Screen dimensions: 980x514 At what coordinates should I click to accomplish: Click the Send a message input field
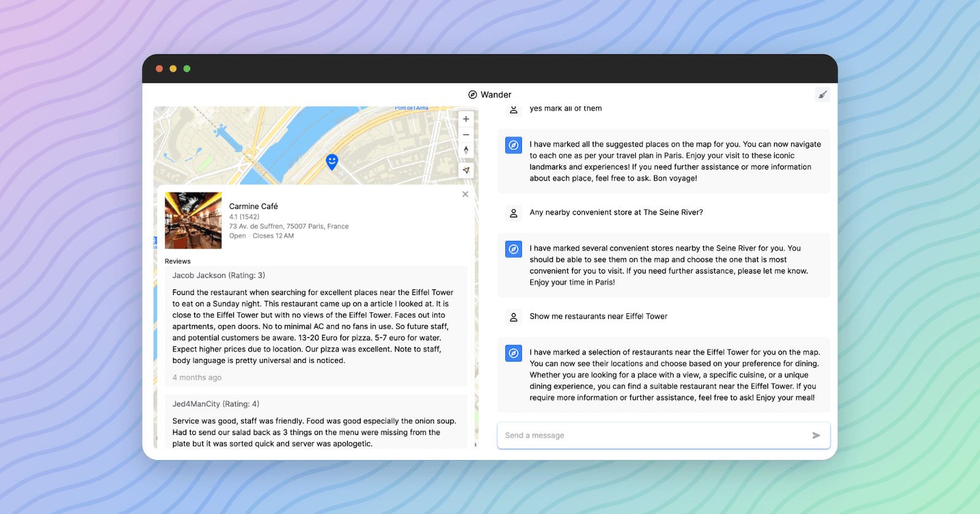point(652,436)
